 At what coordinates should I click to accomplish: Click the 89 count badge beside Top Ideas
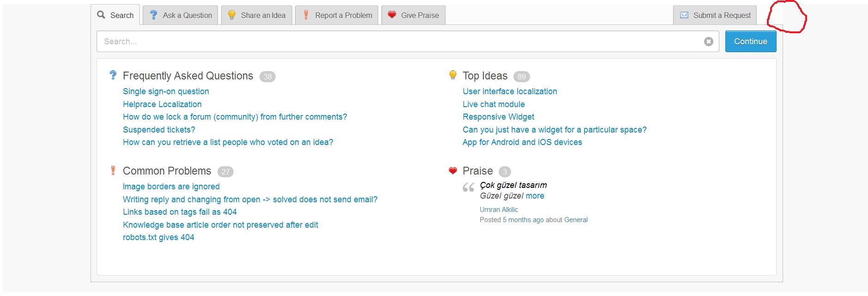click(x=521, y=77)
